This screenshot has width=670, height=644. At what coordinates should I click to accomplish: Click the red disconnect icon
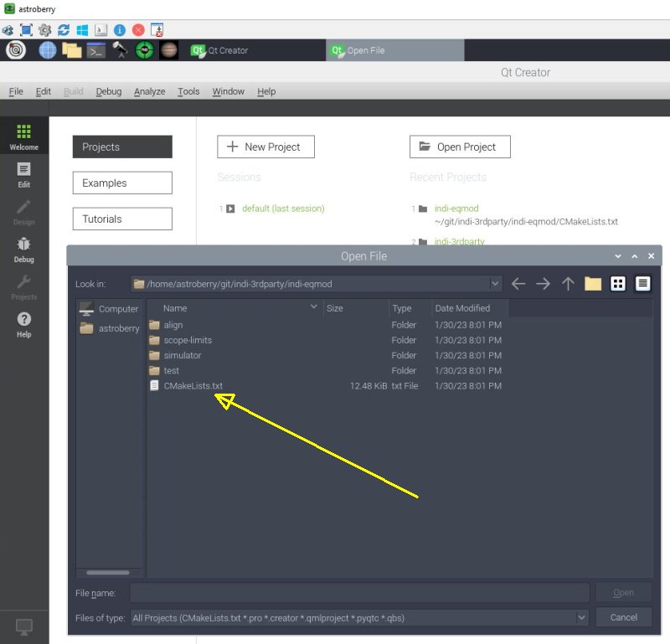(x=138, y=30)
